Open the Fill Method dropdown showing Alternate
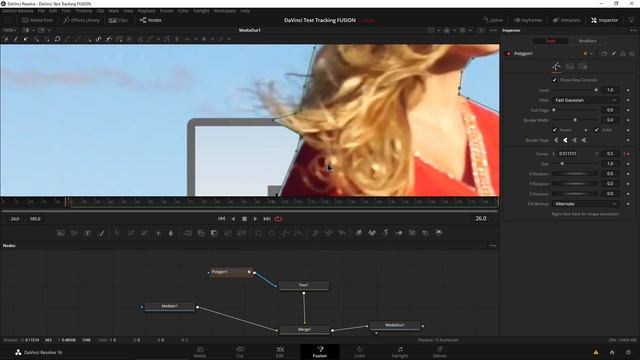640x360 pixels. click(585, 204)
